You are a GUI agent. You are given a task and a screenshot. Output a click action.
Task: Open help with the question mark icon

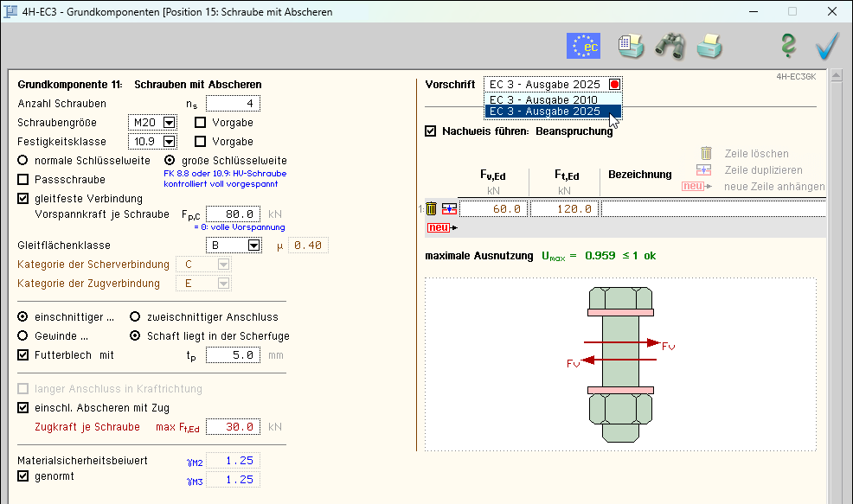(x=787, y=46)
